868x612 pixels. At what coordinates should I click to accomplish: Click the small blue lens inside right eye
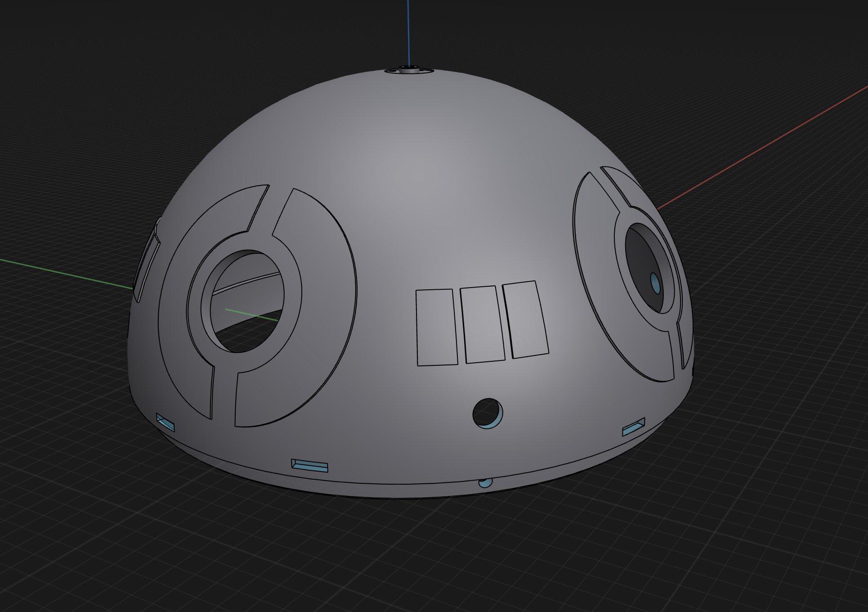point(655,283)
